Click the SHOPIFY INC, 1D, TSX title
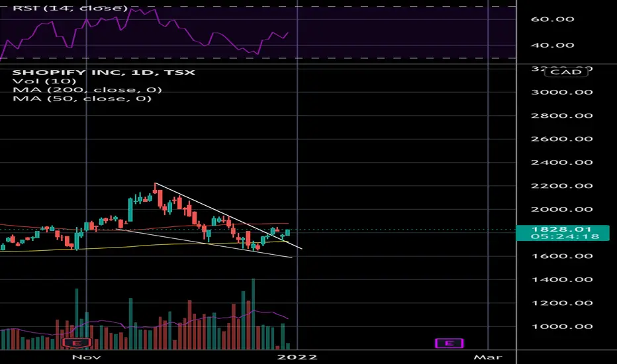 103,72
